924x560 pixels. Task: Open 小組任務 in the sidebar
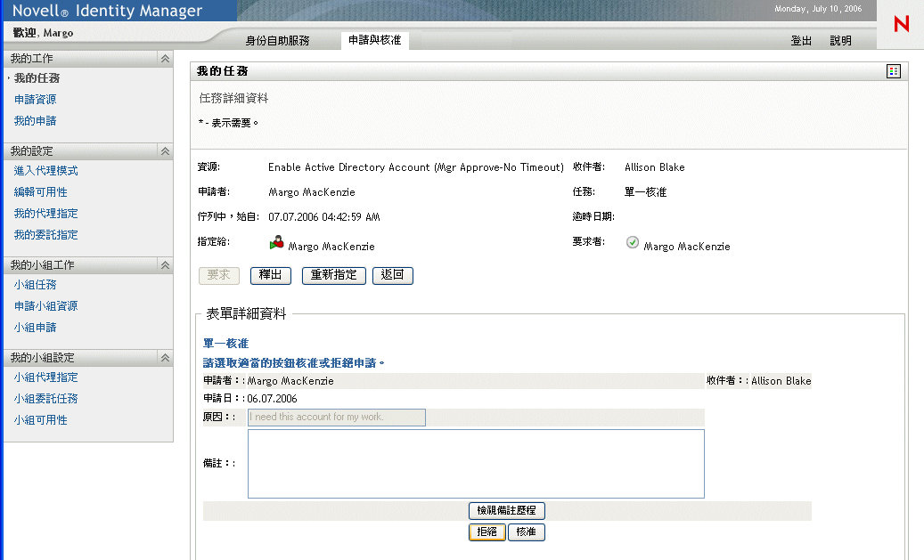[36, 284]
